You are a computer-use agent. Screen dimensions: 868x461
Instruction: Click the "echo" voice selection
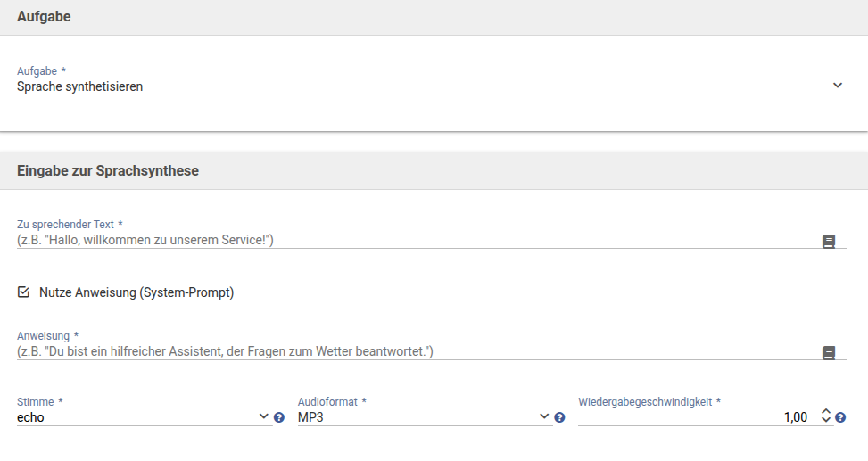tap(30, 417)
